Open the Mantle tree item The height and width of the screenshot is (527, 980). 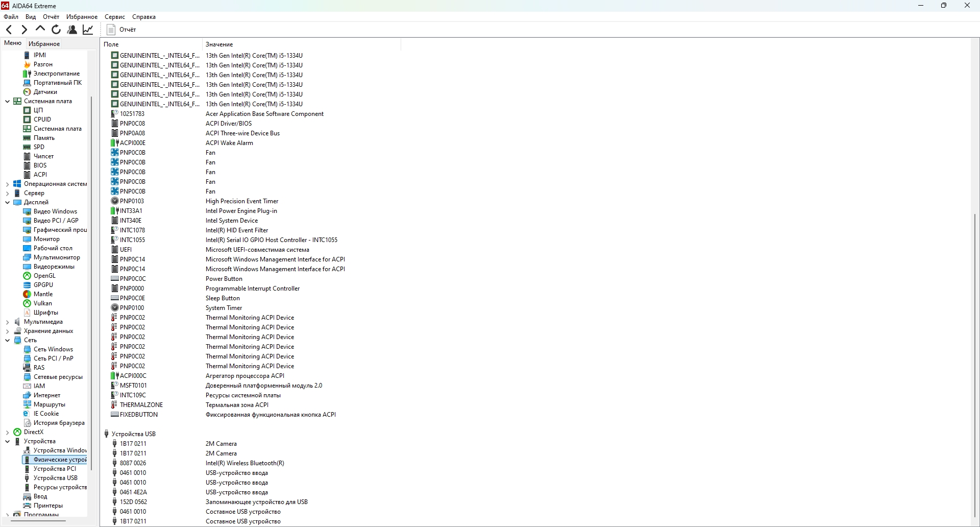(38, 294)
